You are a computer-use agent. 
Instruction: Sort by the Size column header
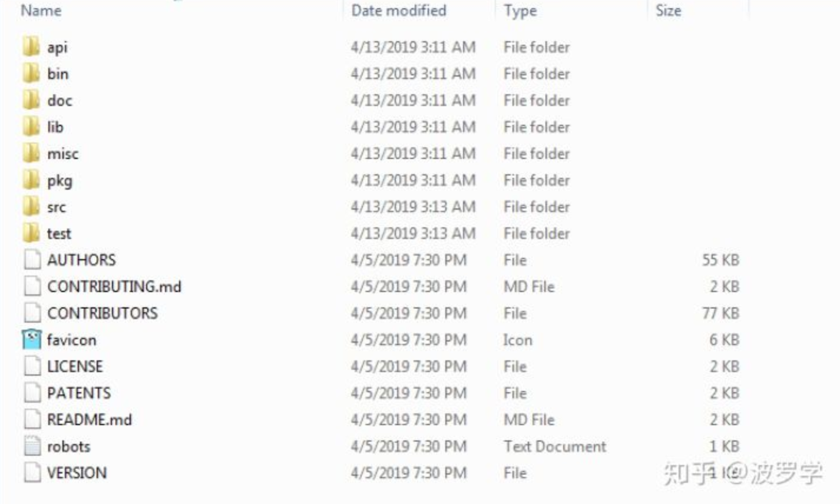[669, 11]
